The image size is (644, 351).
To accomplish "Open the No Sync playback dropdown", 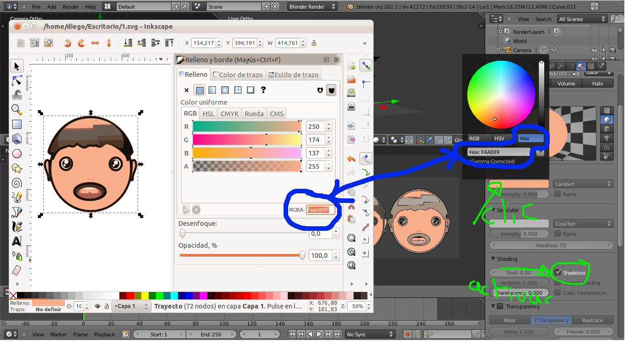I will pos(369,335).
